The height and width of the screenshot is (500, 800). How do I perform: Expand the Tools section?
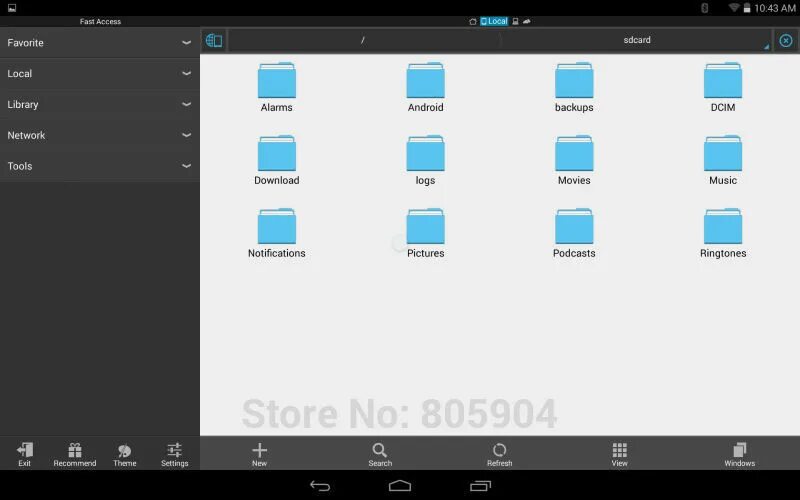[x=99, y=166]
